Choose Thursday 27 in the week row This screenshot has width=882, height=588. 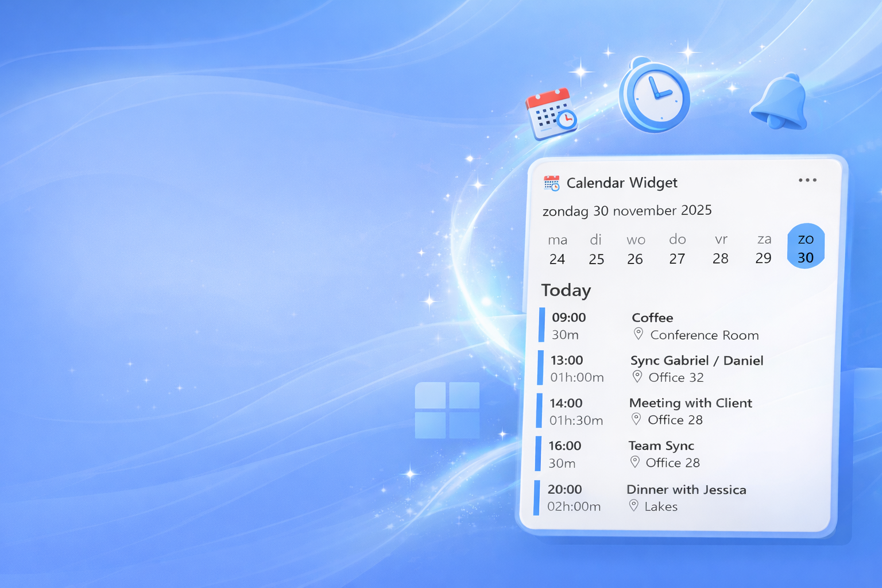point(677,249)
